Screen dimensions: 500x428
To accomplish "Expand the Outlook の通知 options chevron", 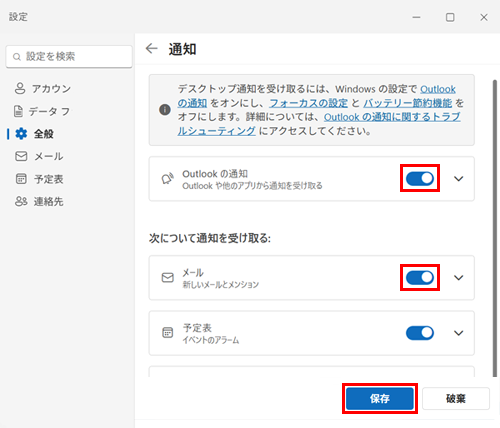I will point(459,179).
